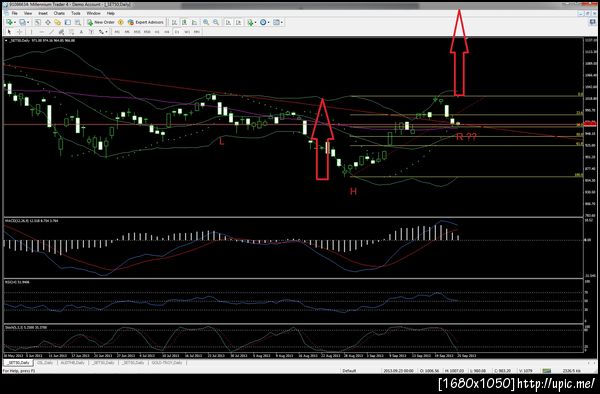Switch to the AUDTHB,Daily chart tab
Viewport: 600px width, 394px height.
72,362
